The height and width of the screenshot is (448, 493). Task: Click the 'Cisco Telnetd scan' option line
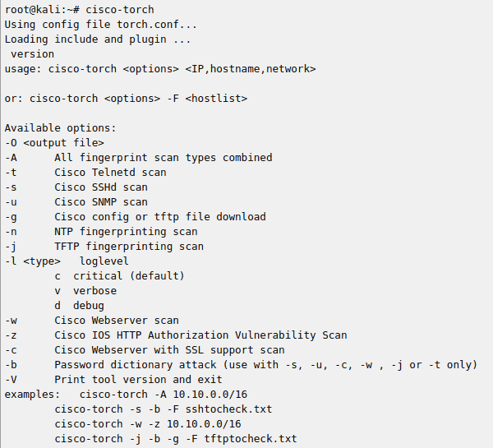tap(110, 172)
